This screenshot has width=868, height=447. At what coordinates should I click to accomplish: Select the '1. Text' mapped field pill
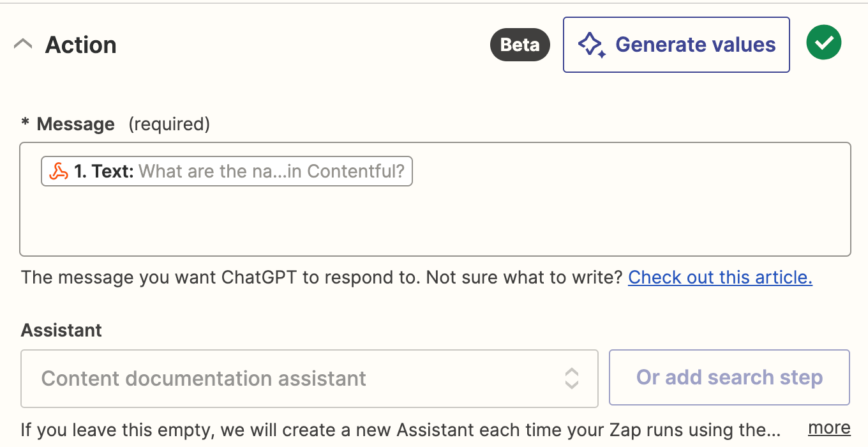227,171
